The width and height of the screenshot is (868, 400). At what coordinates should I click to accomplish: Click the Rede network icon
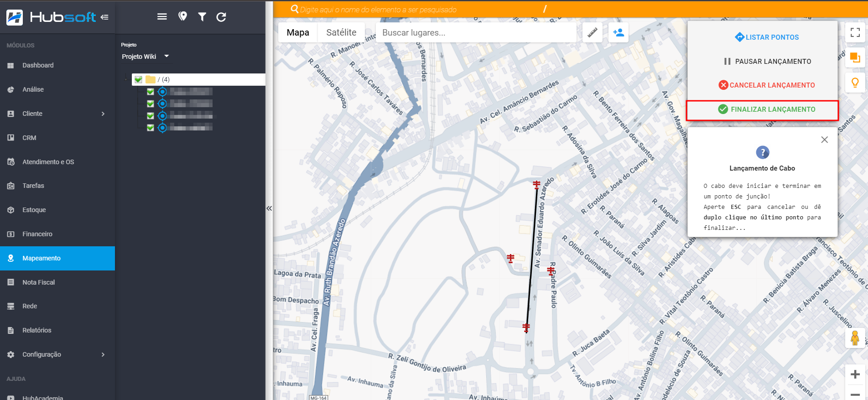coord(11,306)
